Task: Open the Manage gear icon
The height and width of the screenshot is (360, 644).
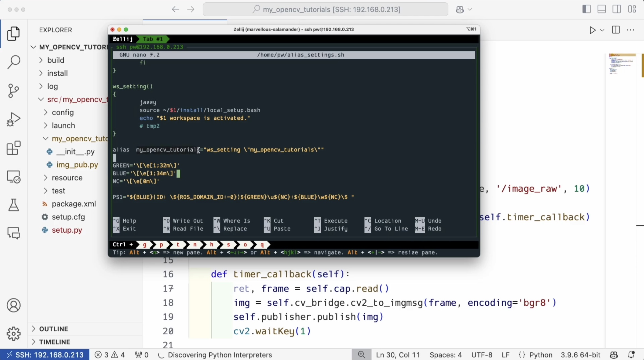Action: coord(13,334)
